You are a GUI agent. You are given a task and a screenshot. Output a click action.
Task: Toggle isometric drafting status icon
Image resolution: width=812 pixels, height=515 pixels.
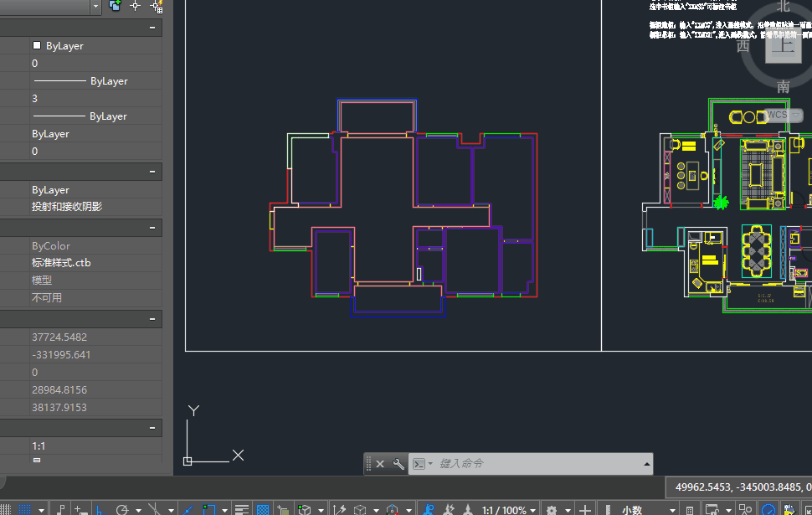154,510
